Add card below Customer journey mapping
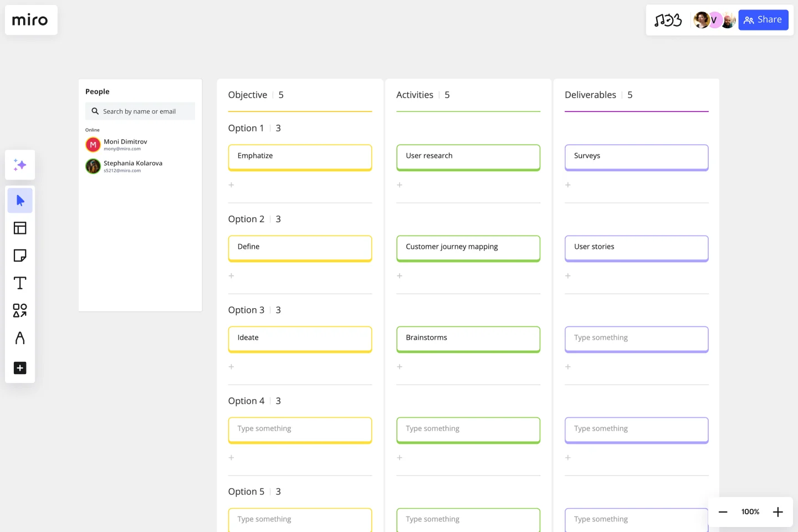 pos(400,276)
